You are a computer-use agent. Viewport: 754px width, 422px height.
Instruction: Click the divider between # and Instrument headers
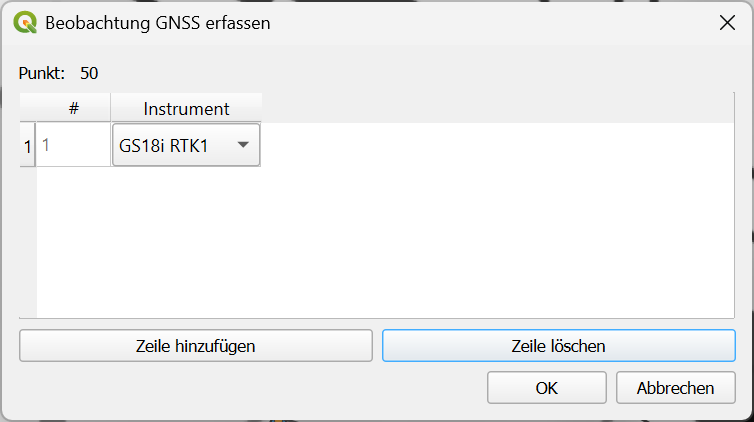pos(111,108)
